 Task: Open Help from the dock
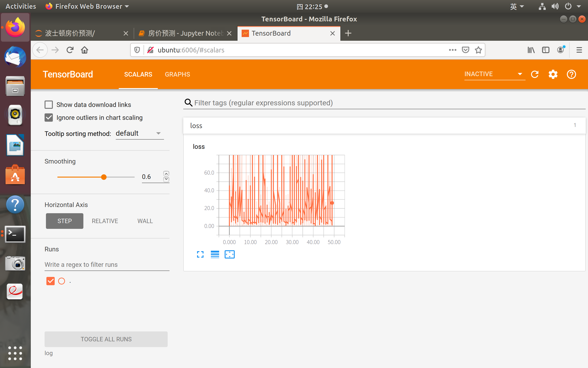tap(15, 204)
